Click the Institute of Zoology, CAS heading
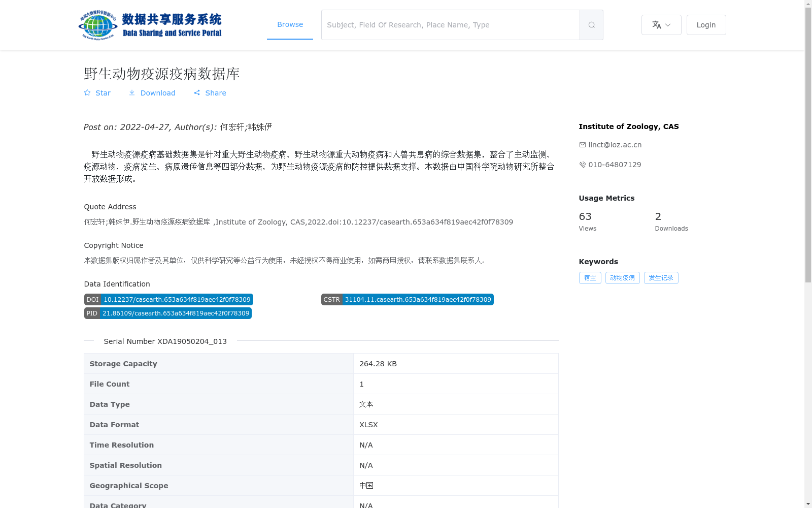Screen dimensions: 812x508 pyautogui.click(x=629, y=126)
